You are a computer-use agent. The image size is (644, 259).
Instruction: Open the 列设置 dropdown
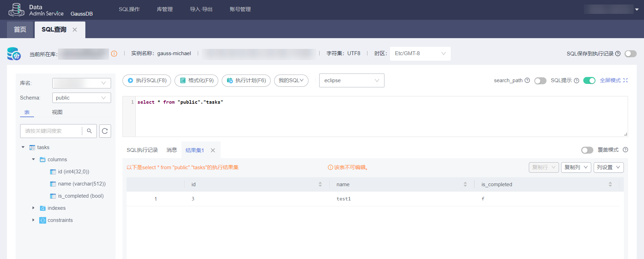tap(609, 167)
